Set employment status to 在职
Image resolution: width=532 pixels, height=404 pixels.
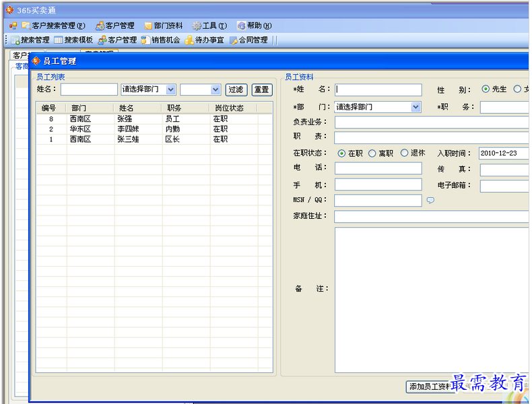pyautogui.click(x=341, y=154)
